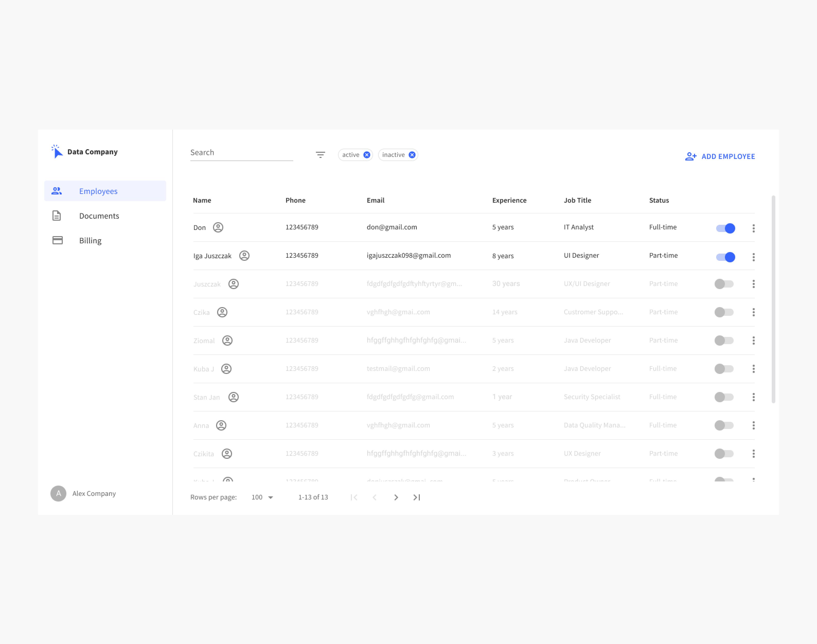Click the 14 years experience cell

[x=504, y=312]
